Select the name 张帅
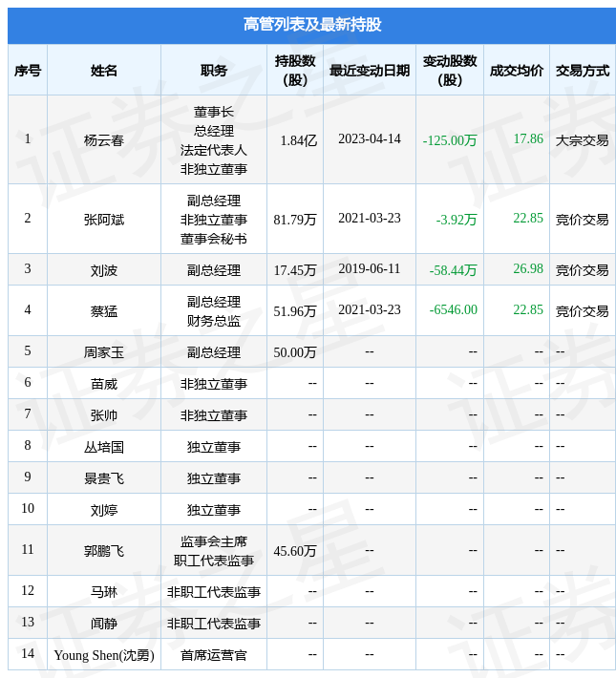The height and width of the screenshot is (678, 616). pyautogui.click(x=104, y=415)
